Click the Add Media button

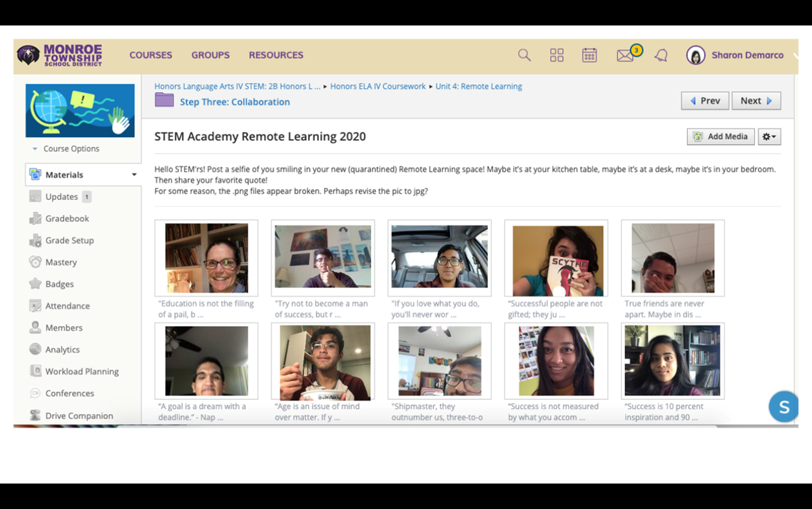[x=720, y=136]
